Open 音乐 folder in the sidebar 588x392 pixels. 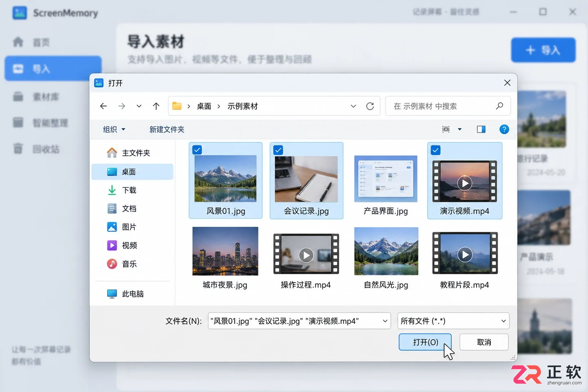click(x=132, y=264)
